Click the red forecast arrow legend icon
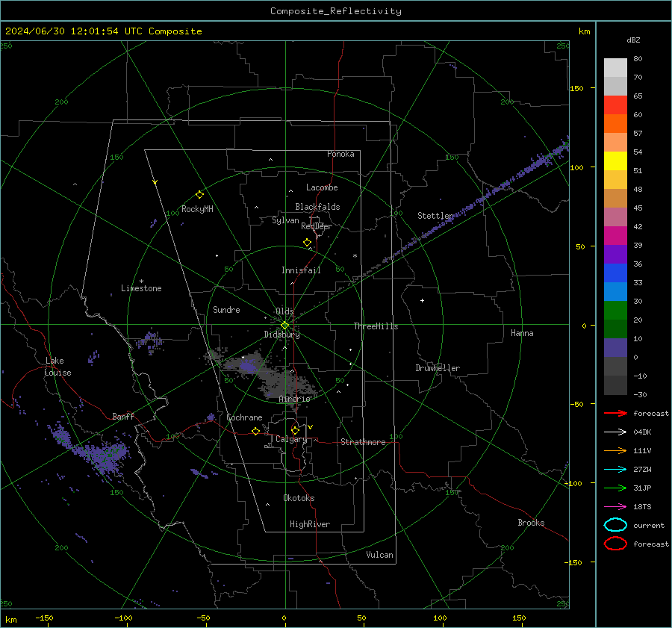This screenshot has width=672, height=628. click(615, 413)
